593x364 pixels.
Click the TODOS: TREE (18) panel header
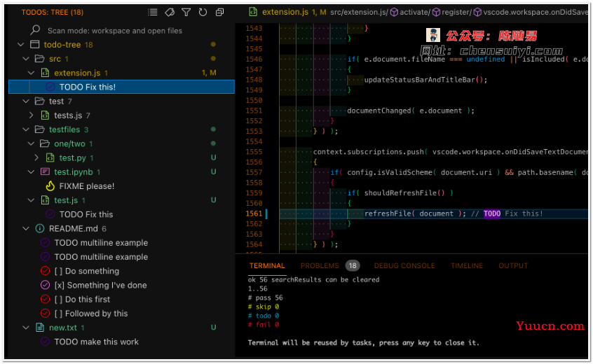52,13
